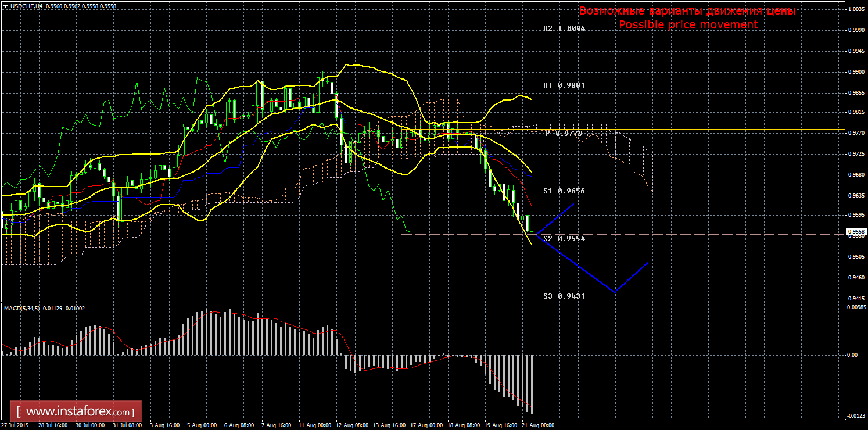The image size is (868, 430).
Task: Select the S1 0.9656 support label
Action: pyautogui.click(x=564, y=191)
